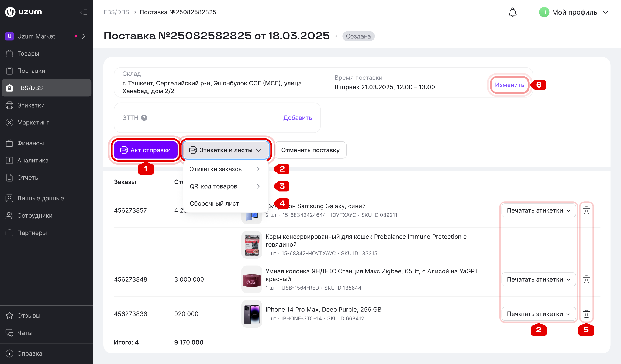Open Личные данные in the sidebar
The width and height of the screenshot is (621, 364).
point(46,199)
